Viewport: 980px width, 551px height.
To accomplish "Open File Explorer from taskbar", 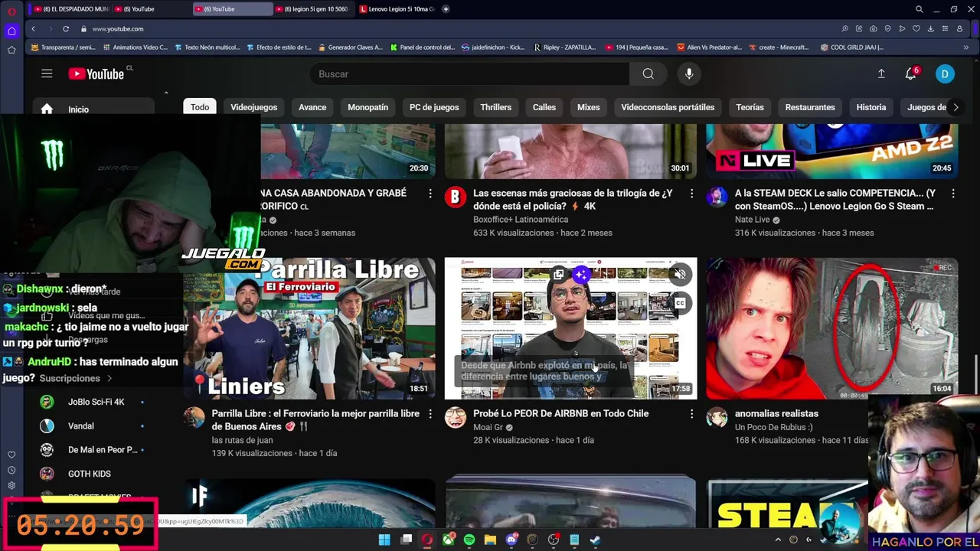I will tap(490, 540).
